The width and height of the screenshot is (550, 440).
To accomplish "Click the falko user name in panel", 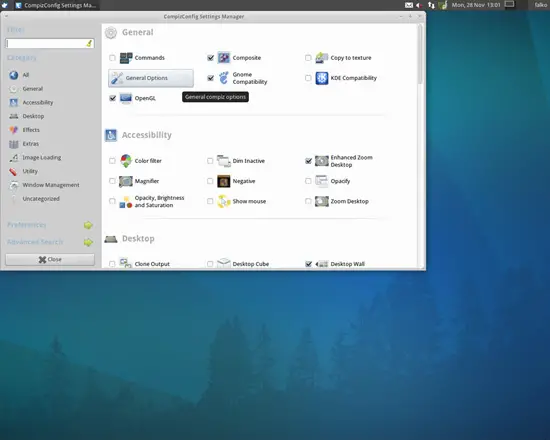I will [540, 5].
